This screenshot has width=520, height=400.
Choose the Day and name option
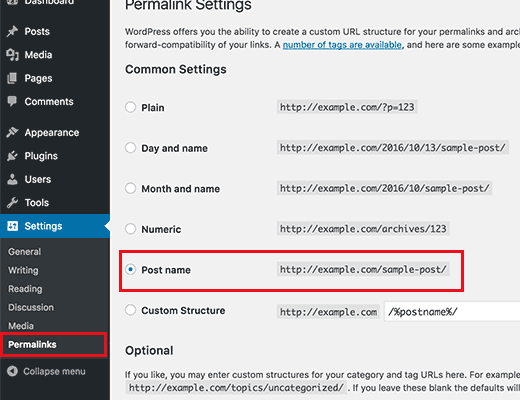[130, 148]
